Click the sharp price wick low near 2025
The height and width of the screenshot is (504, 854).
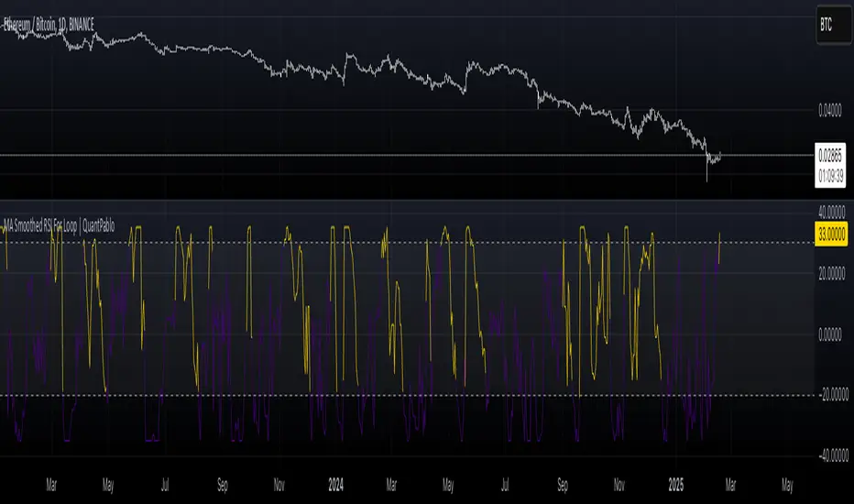[x=706, y=181]
